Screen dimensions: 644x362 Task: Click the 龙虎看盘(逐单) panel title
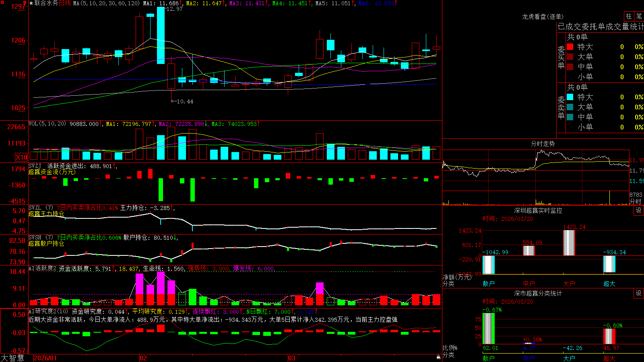point(543,16)
